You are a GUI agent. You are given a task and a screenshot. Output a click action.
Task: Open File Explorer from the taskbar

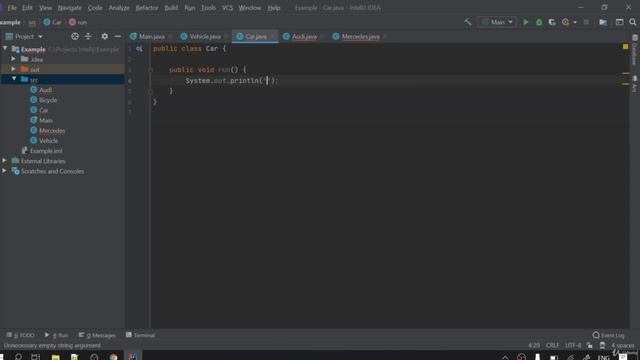point(56,357)
